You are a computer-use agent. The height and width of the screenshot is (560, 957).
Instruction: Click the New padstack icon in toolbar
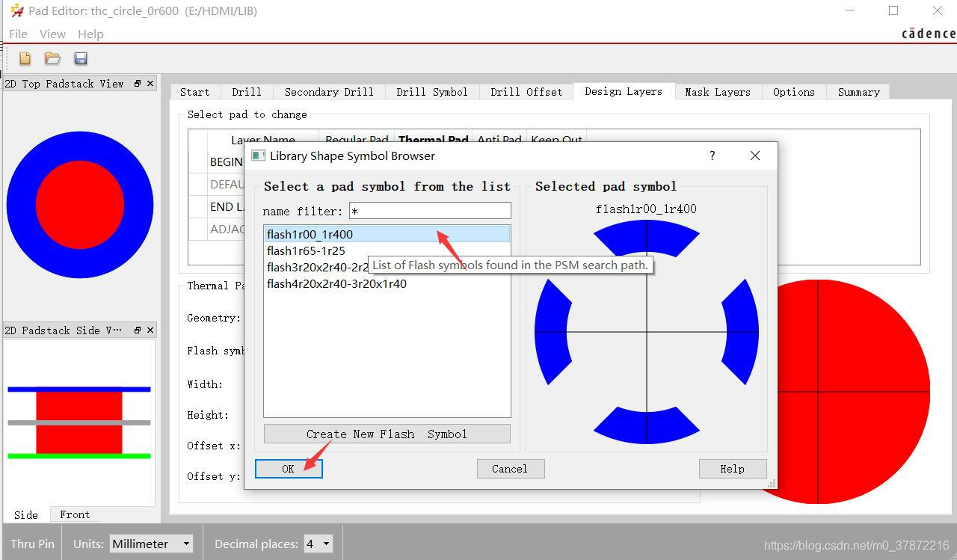(25, 58)
